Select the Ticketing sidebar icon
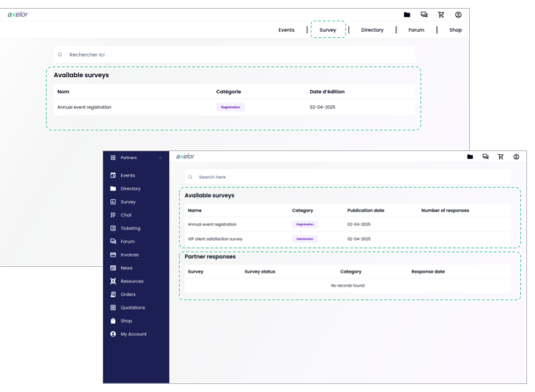535x392 pixels. coord(113,228)
